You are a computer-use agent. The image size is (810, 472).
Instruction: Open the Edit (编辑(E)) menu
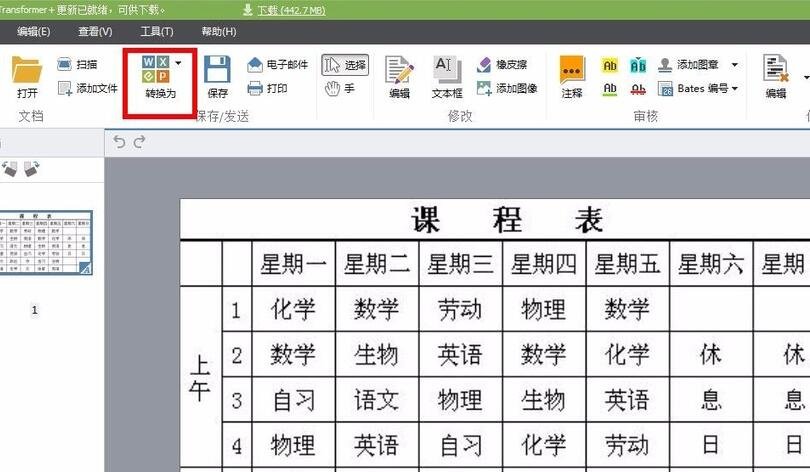point(34,32)
